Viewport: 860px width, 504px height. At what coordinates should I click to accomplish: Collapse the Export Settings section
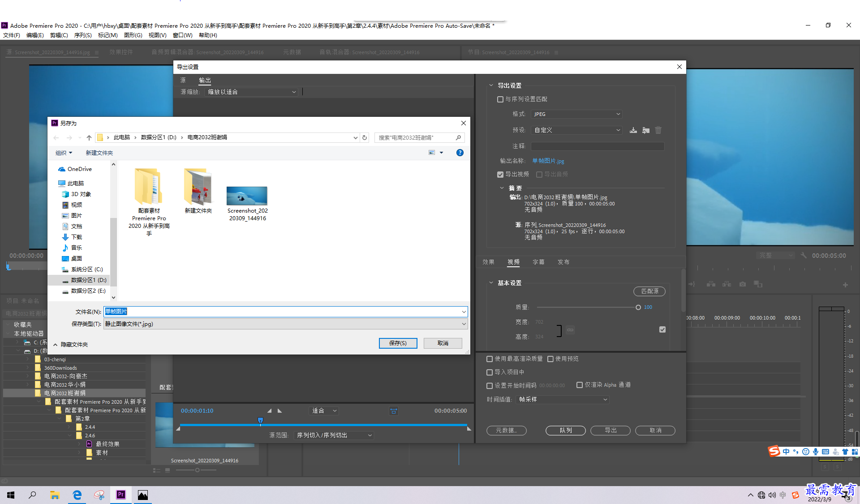coord(491,85)
